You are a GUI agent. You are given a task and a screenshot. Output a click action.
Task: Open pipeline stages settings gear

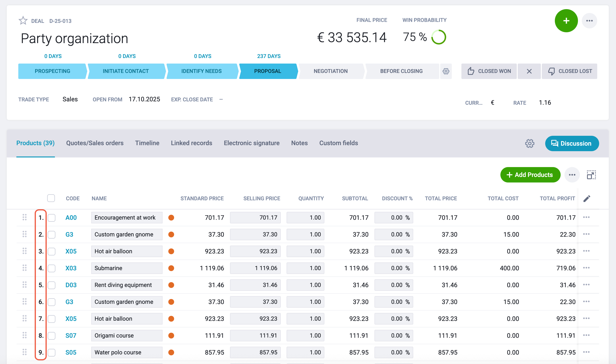[446, 71]
